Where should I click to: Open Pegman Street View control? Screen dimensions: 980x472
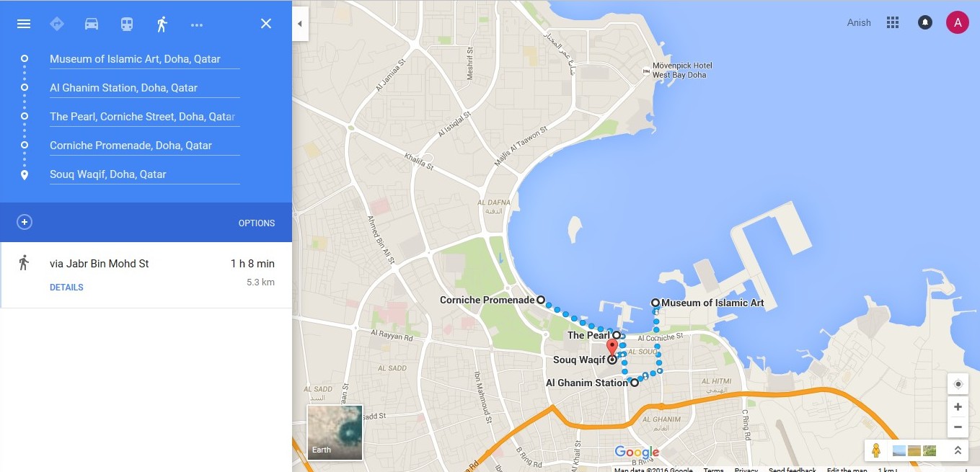876,450
